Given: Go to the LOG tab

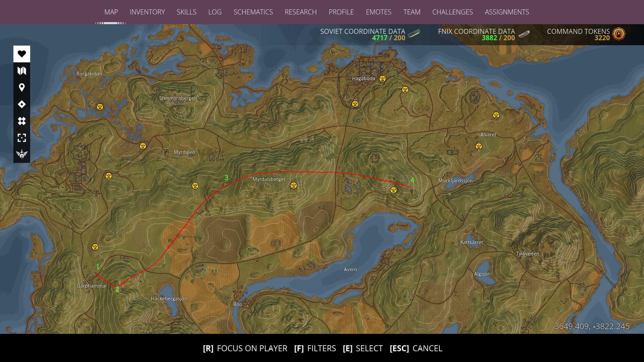Looking at the screenshot, I should [215, 12].
